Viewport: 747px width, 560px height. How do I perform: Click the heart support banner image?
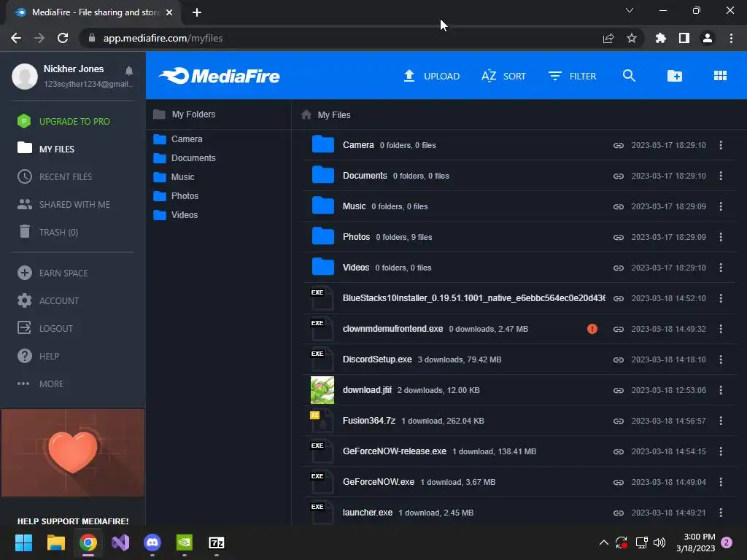point(73,452)
